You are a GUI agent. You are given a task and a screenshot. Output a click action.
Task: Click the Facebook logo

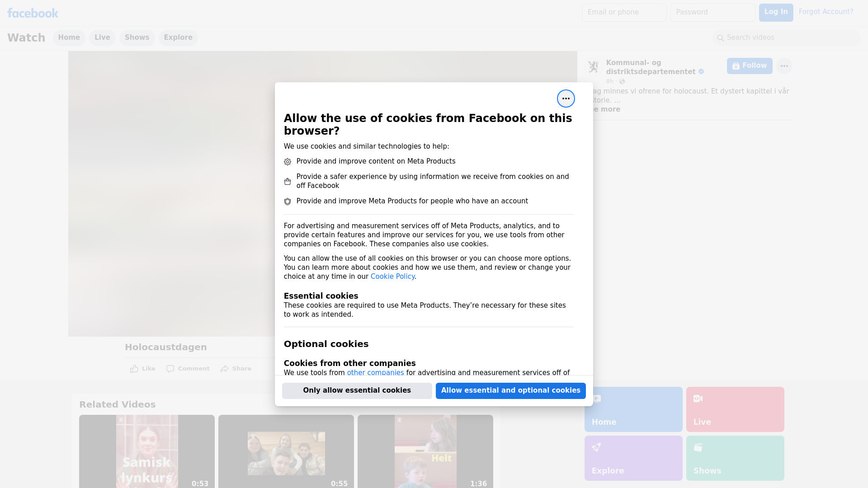click(33, 13)
